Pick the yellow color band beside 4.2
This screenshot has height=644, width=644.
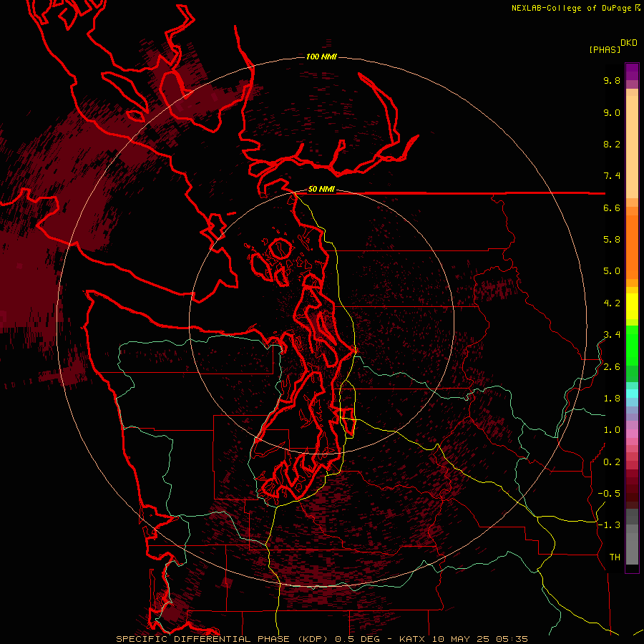coord(632,306)
